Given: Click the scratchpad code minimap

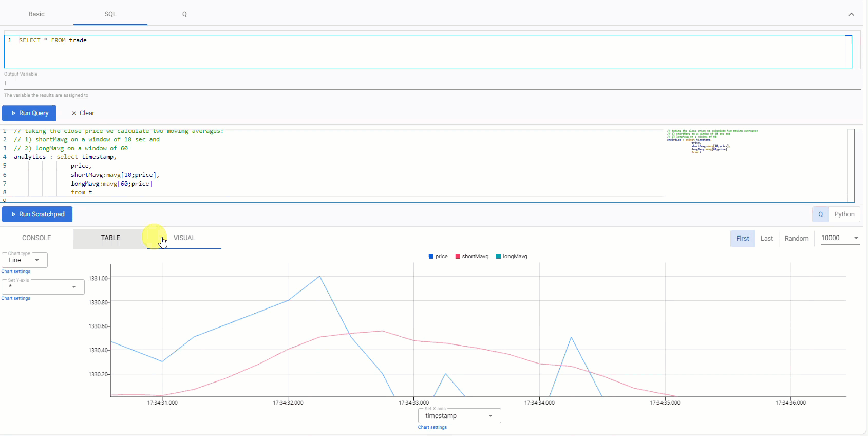Looking at the screenshot, I should 712,141.
